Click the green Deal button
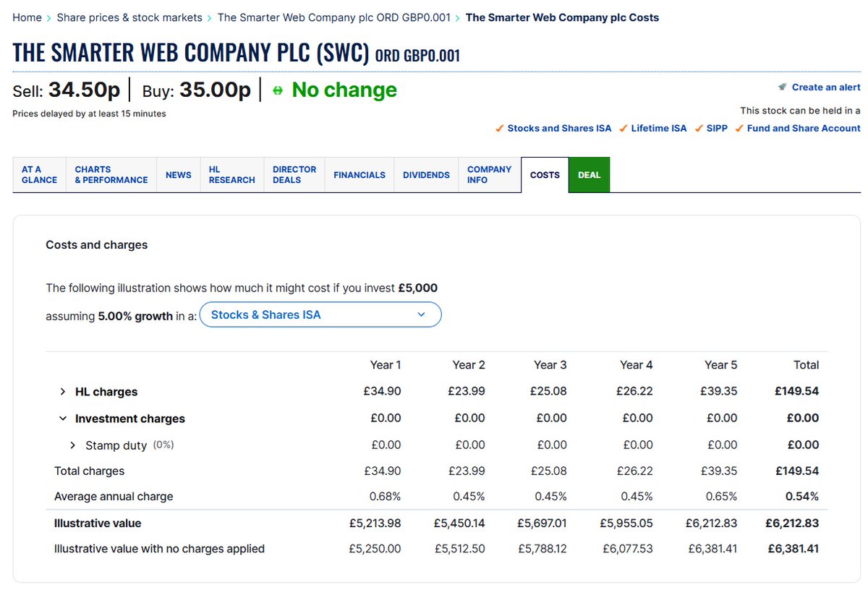Viewport: 868px width, 595px height. [x=590, y=175]
